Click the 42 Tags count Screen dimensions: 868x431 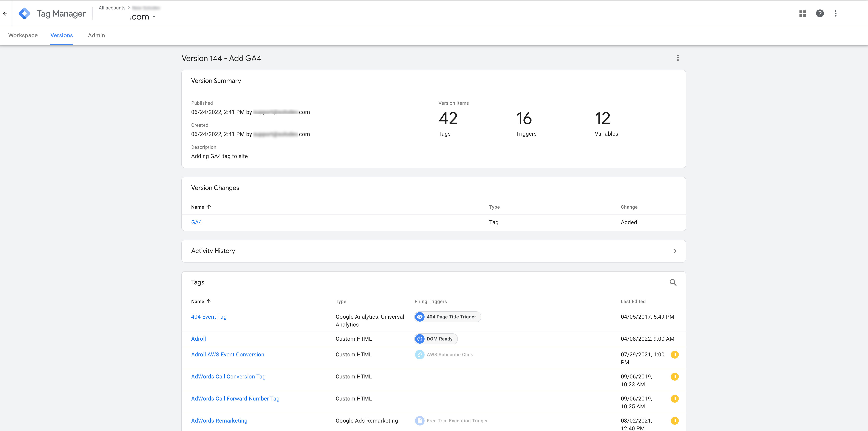coord(448,118)
